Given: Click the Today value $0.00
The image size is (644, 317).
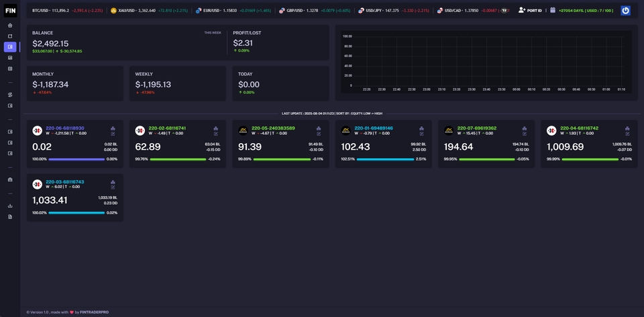Looking at the screenshot, I should (x=248, y=85).
